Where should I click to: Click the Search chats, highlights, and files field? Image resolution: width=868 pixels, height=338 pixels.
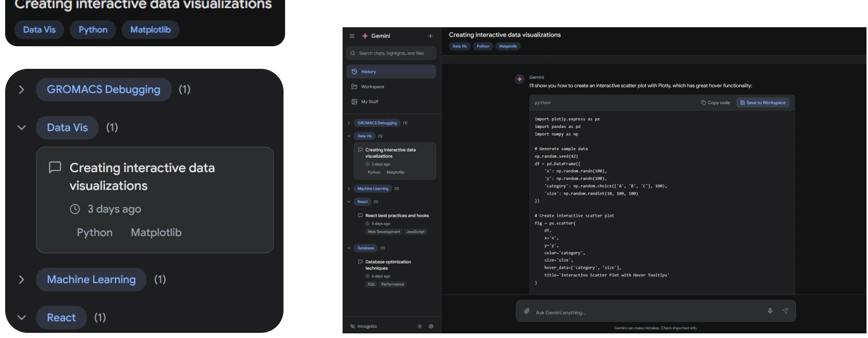click(x=391, y=53)
